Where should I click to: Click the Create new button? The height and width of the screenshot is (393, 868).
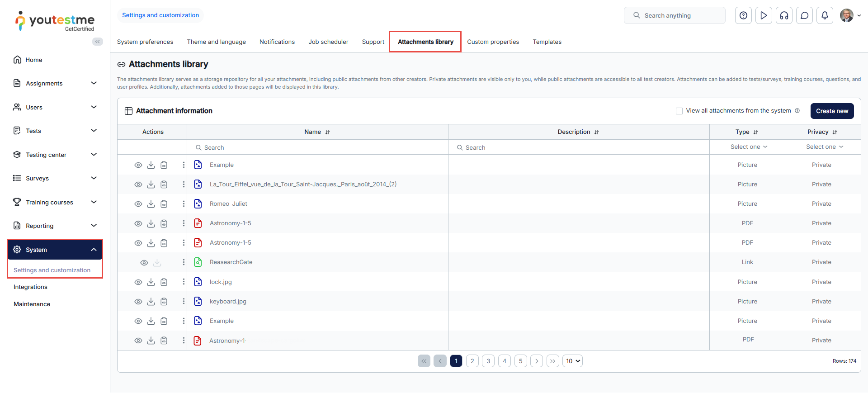(831, 111)
